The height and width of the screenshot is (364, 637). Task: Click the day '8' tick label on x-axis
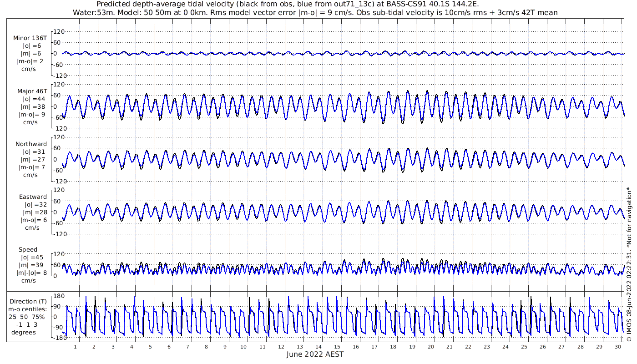[x=206, y=347]
